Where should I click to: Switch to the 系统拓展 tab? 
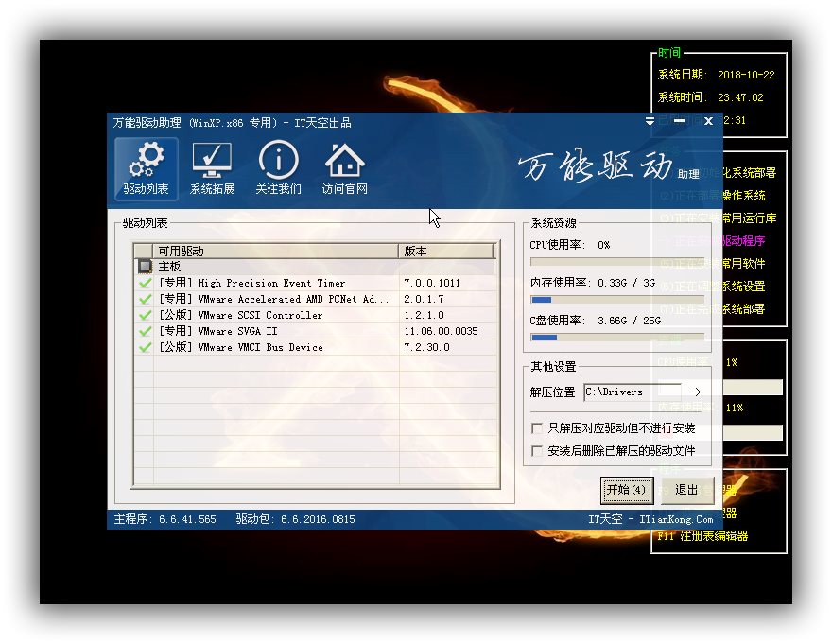point(212,169)
